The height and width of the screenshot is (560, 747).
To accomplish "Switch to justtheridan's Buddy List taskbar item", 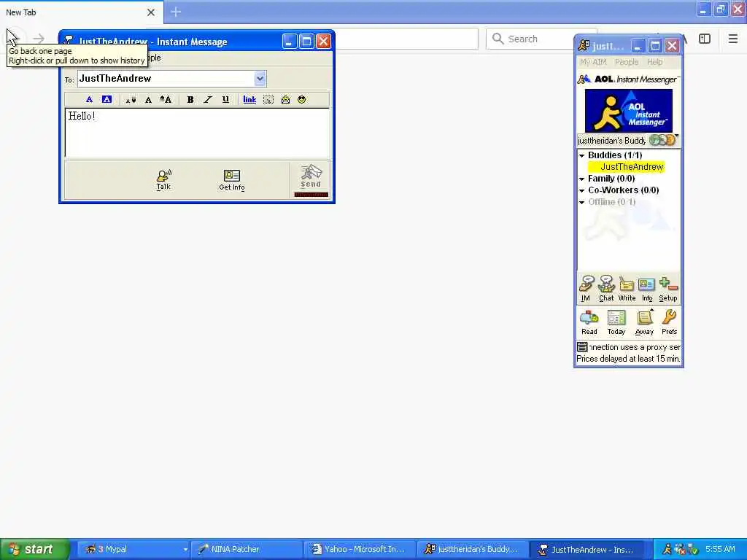I will 473,549.
